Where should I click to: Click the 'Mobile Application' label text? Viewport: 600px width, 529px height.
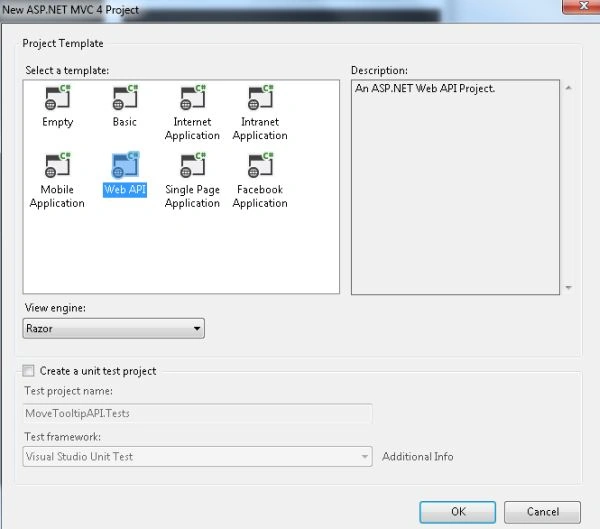[57, 196]
